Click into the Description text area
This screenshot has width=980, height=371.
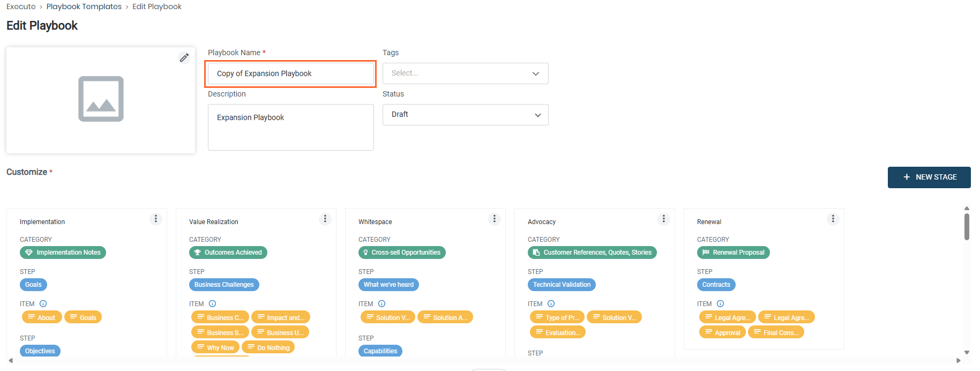pyautogui.click(x=291, y=127)
